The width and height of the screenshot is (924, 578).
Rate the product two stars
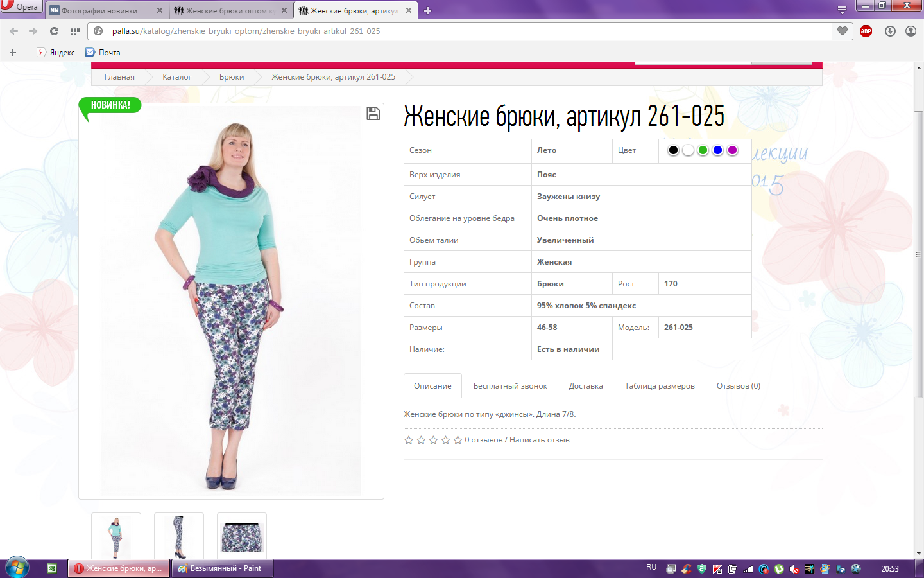tap(421, 440)
